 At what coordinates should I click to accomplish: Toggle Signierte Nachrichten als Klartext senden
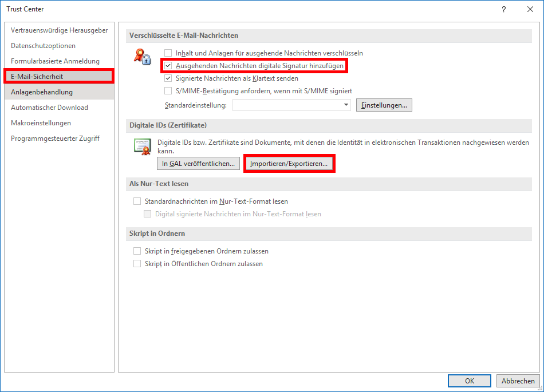[x=168, y=78]
